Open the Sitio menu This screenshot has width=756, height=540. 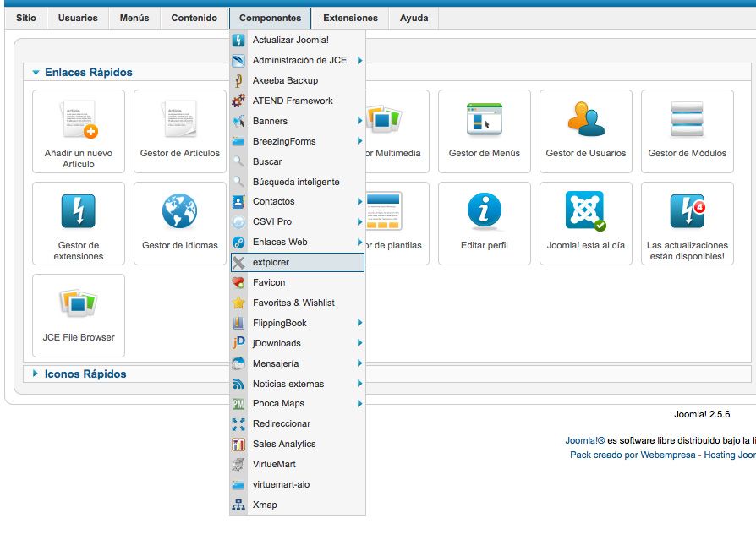tap(26, 19)
